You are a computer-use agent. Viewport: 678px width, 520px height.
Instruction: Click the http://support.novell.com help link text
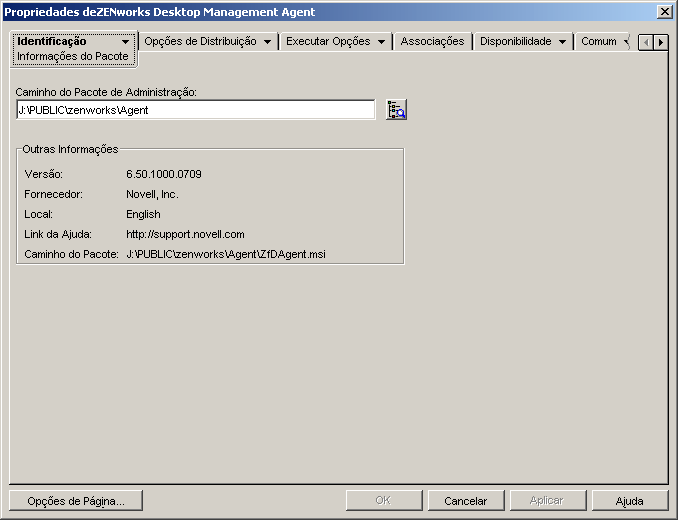(x=185, y=234)
